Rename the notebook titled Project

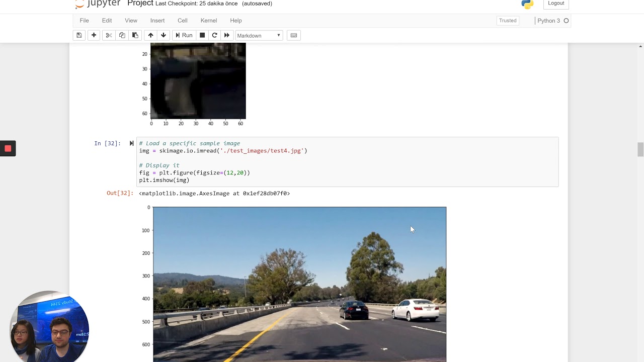pos(140,4)
